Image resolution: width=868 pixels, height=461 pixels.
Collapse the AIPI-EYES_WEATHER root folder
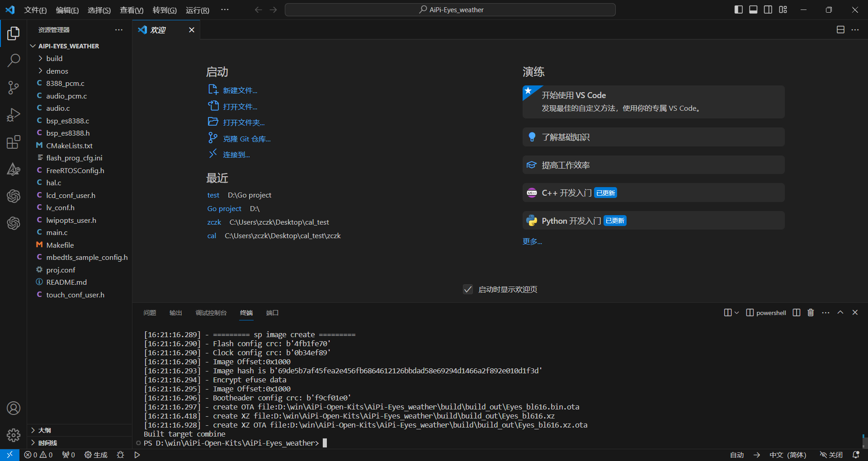point(80,46)
